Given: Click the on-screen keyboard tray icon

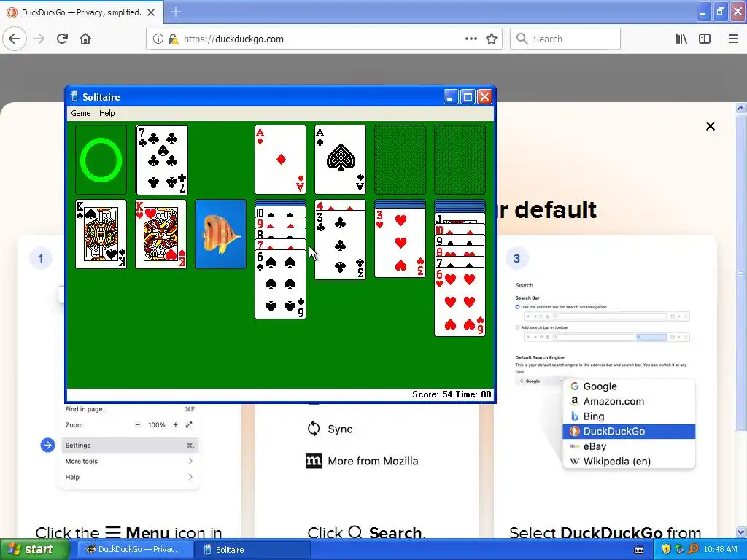Looking at the screenshot, I should pos(639,550).
